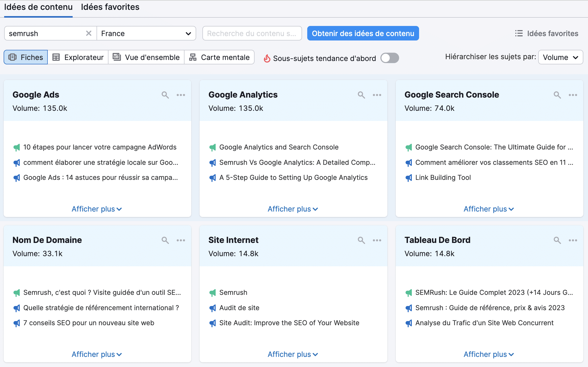Click the megaphone beside 'SEMRush: Le Guide Complet 2023'

409,293
